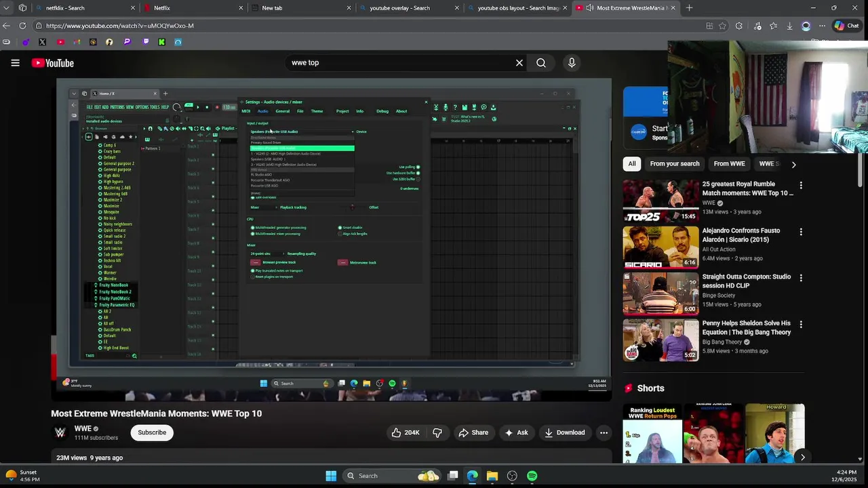The width and height of the screenshot is (868, 488).
Task: Click the YouTube search magnifier button
Action: coord(541,63)
